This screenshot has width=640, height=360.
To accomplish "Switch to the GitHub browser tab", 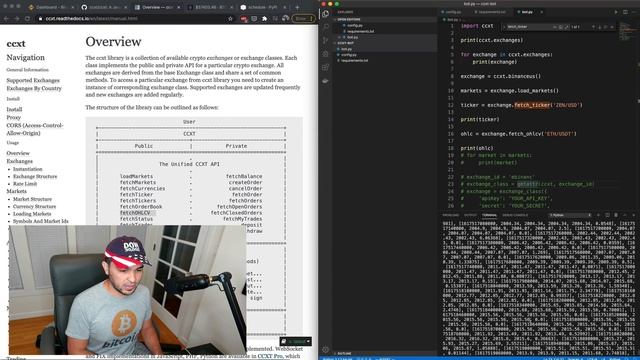I will 104,7.
